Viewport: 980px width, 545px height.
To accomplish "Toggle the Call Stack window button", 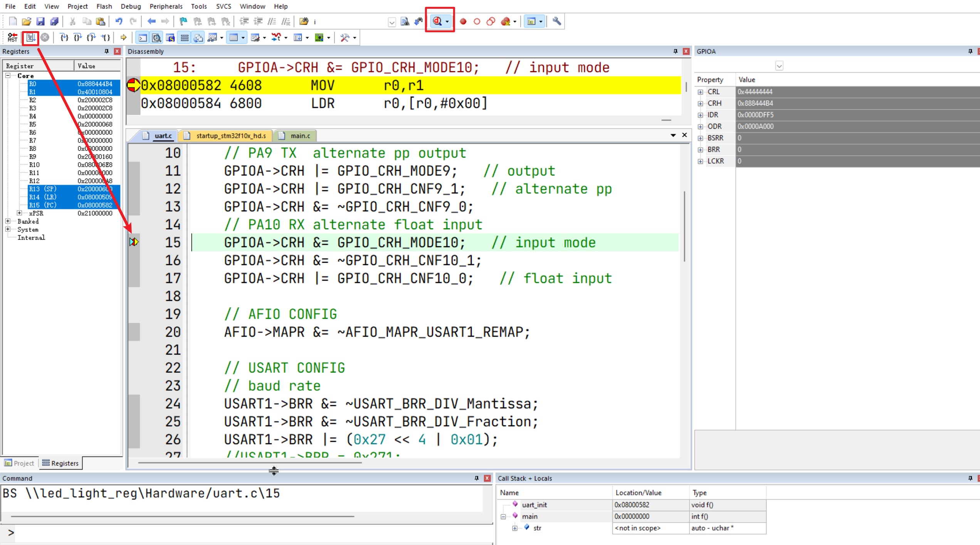I will [198, 37].
